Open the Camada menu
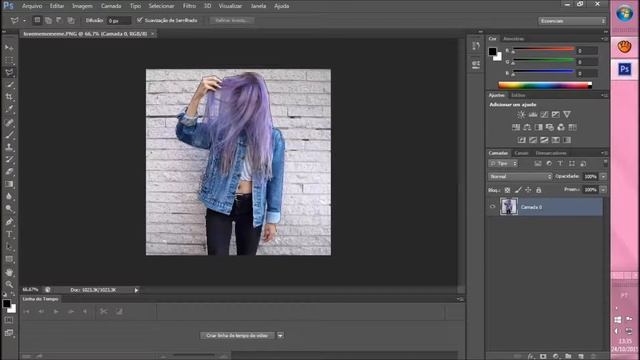640x360 pixels. click(x=111, y=6)
